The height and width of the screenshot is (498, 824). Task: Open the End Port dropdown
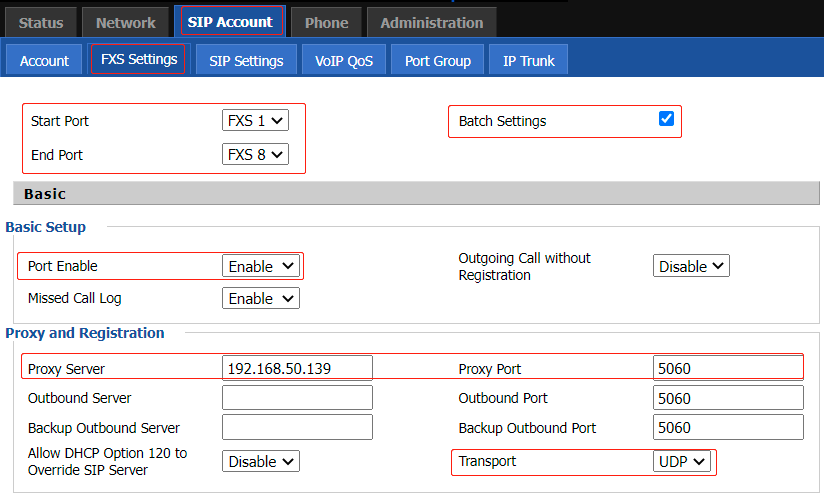pos(255,154)
